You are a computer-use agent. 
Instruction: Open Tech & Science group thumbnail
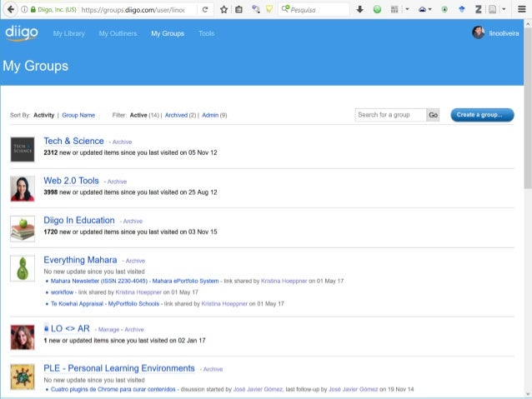(23, 149)
